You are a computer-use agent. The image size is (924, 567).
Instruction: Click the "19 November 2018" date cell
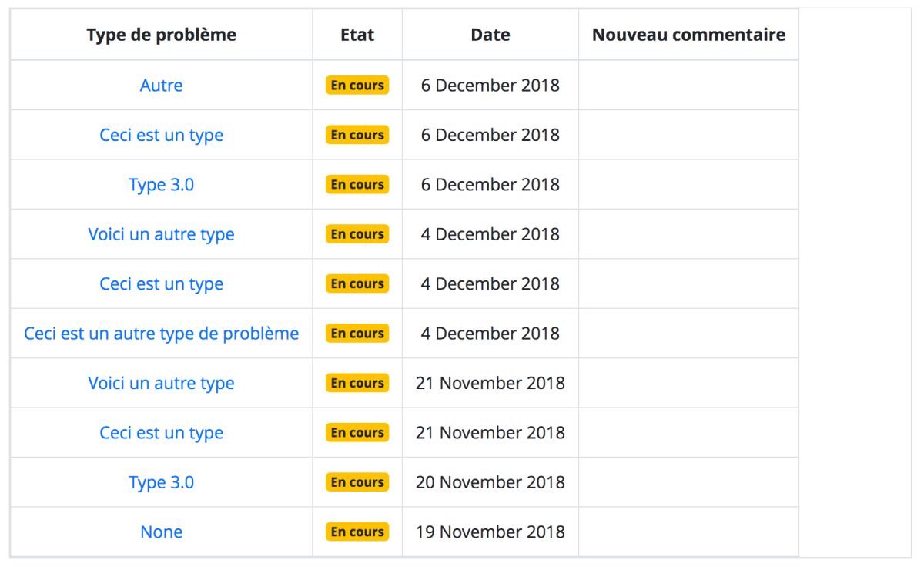pyautogui.click(x=490, y=532)
